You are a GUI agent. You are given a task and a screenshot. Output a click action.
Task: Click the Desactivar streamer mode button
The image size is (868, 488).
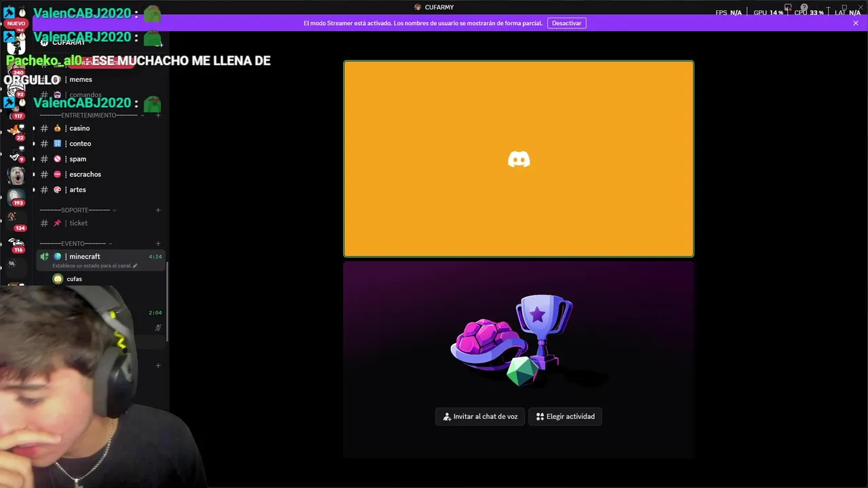tap(566, 23)
